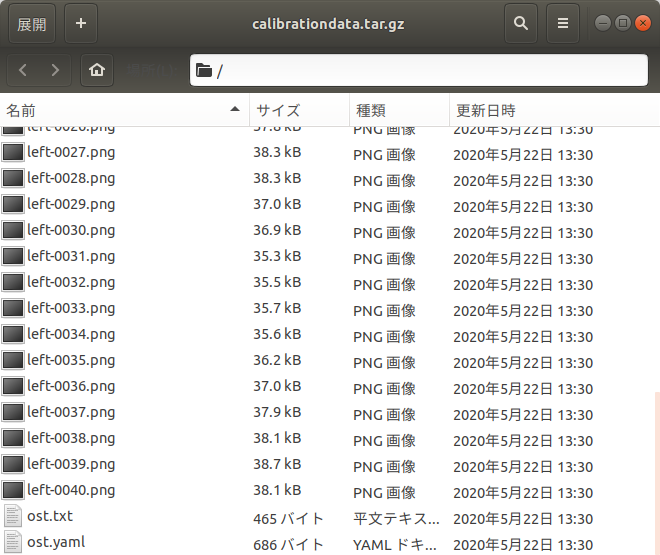
Task: Click the 平文テキス... type cell
Action: click(396, 519)
